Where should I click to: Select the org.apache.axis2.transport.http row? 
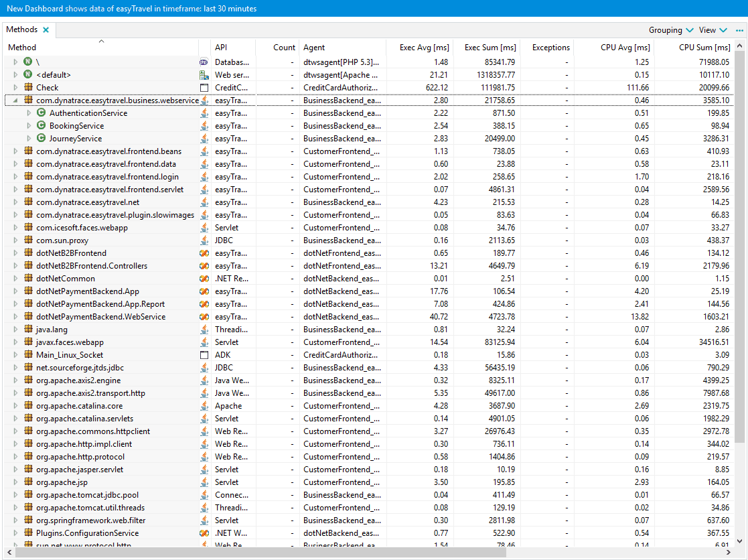(x=370, y=393)
